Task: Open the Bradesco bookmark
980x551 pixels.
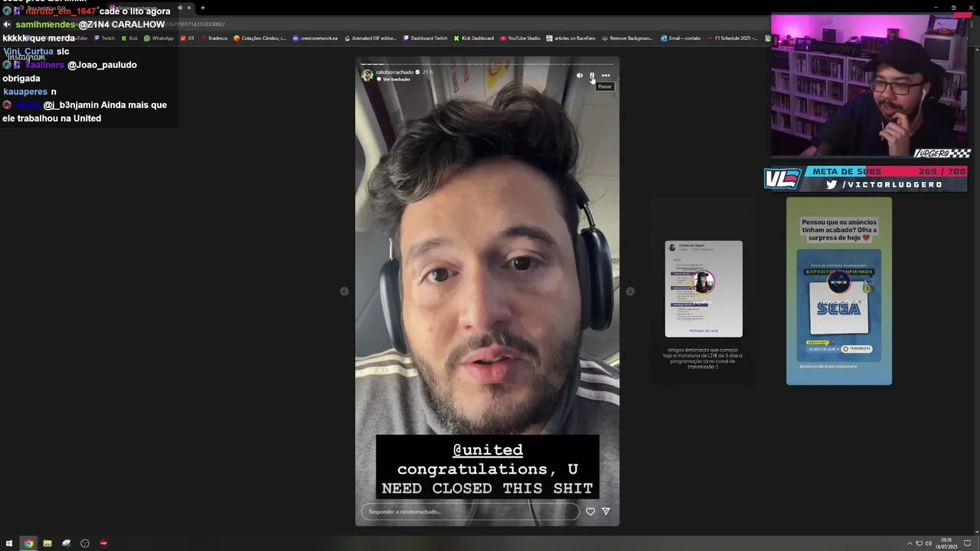Action: tap(214, 38)
